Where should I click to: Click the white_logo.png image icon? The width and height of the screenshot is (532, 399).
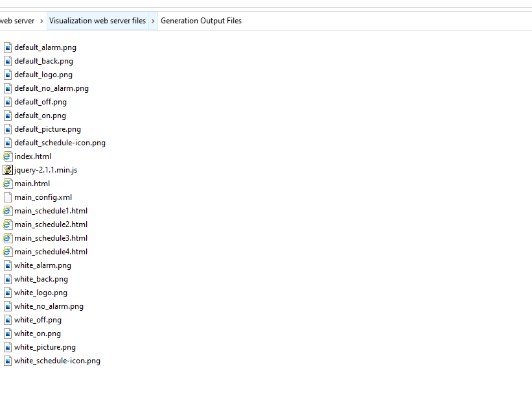pos(8,293)
